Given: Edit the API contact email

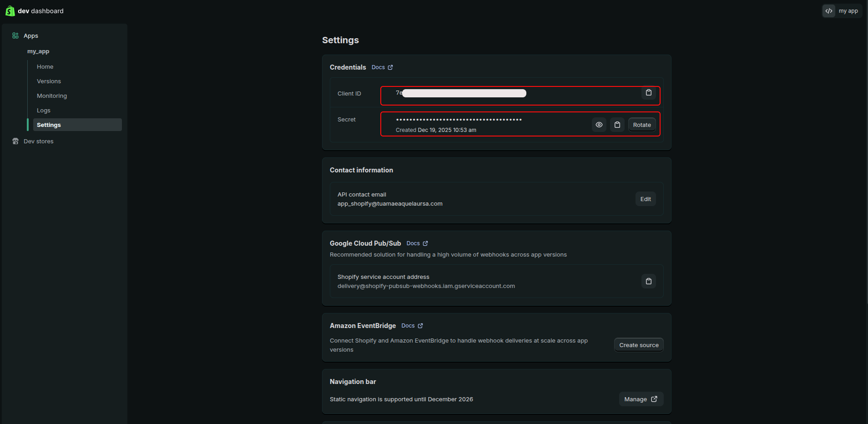Looking at the screenshot, I should 645,199.
